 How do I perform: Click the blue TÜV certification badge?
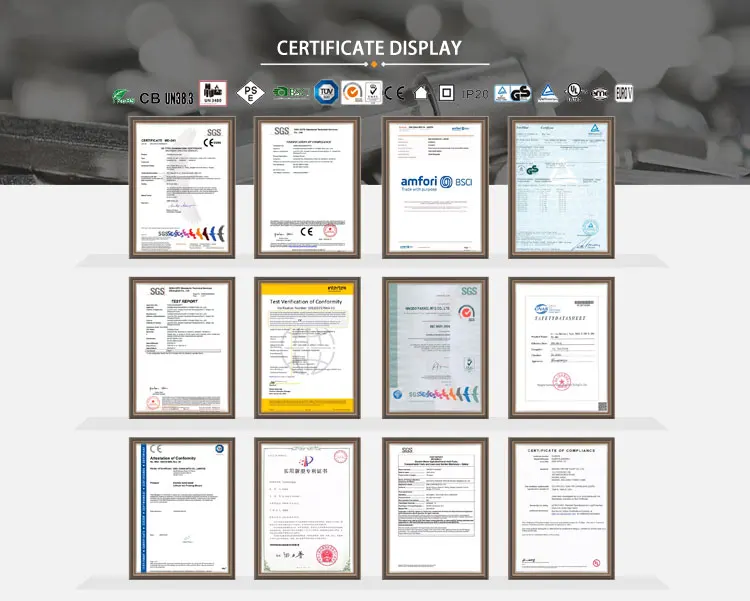point(326,93)
